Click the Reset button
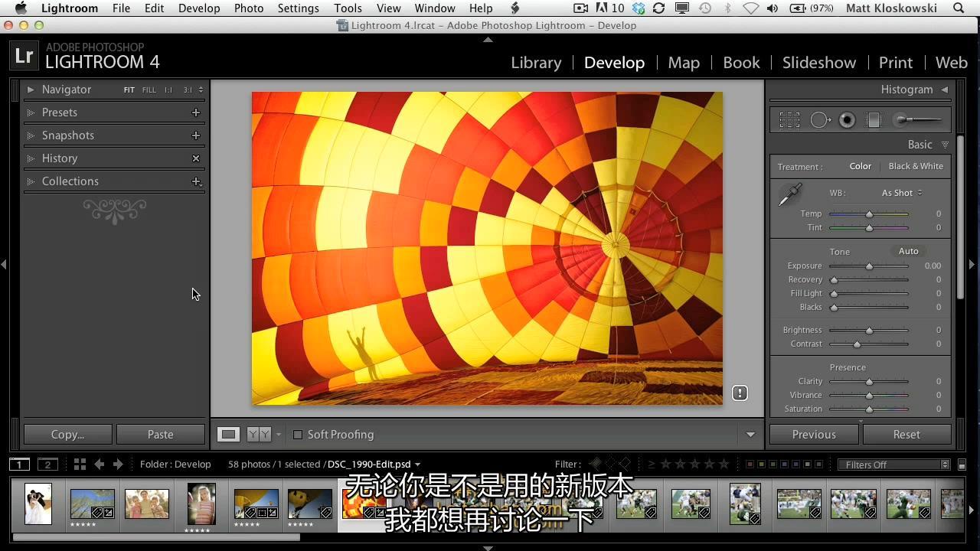 point(906,434)
